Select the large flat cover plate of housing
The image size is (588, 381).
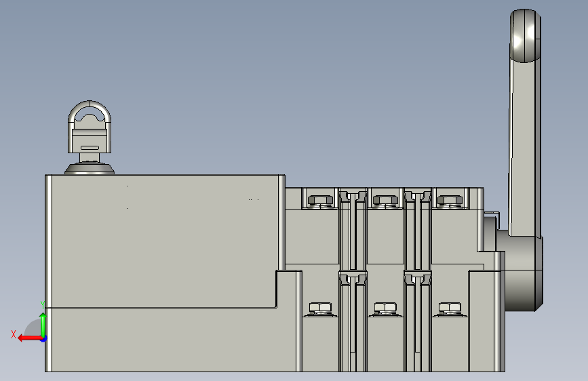tap(165, 241)
